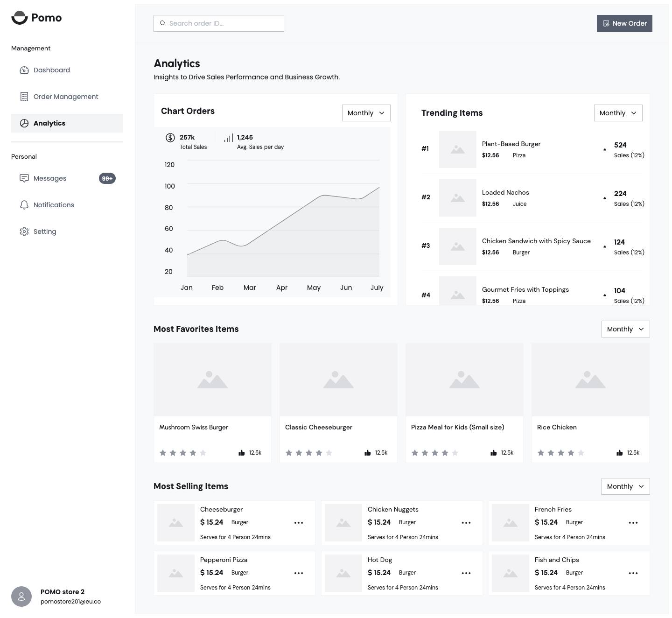Viewport: 672px width, 618px height.
Task: Click the POMO store 2 avatar
Action: 21,597
